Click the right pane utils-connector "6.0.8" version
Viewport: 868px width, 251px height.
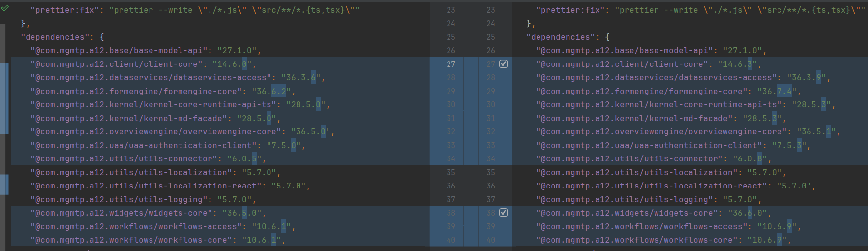point(750,159)
